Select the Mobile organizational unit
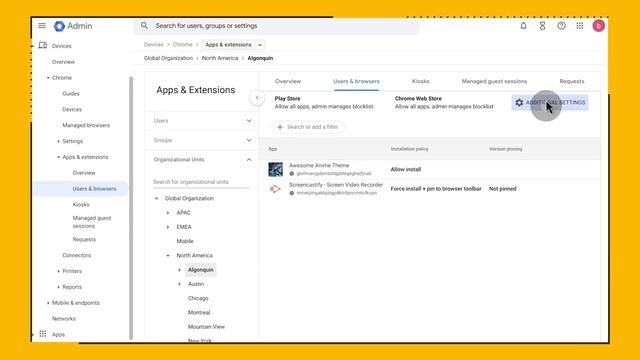 click(x=185, y=241)
